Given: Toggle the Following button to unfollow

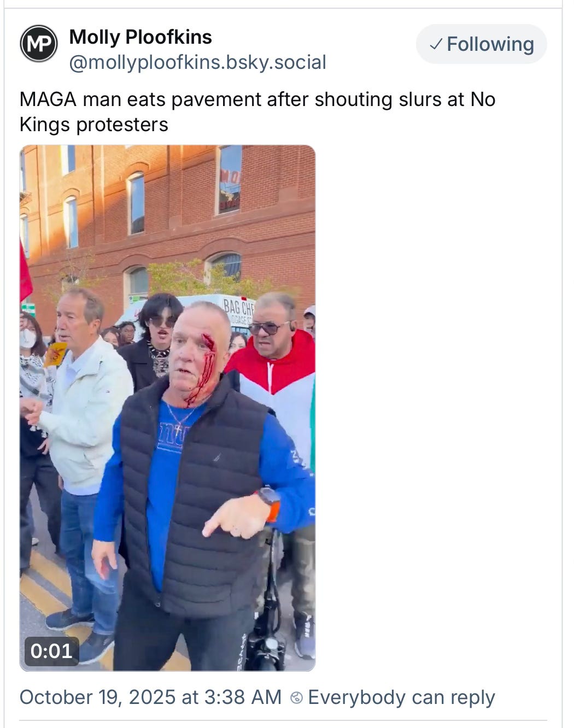Looking at the screenshot, I should click(482, 44).
